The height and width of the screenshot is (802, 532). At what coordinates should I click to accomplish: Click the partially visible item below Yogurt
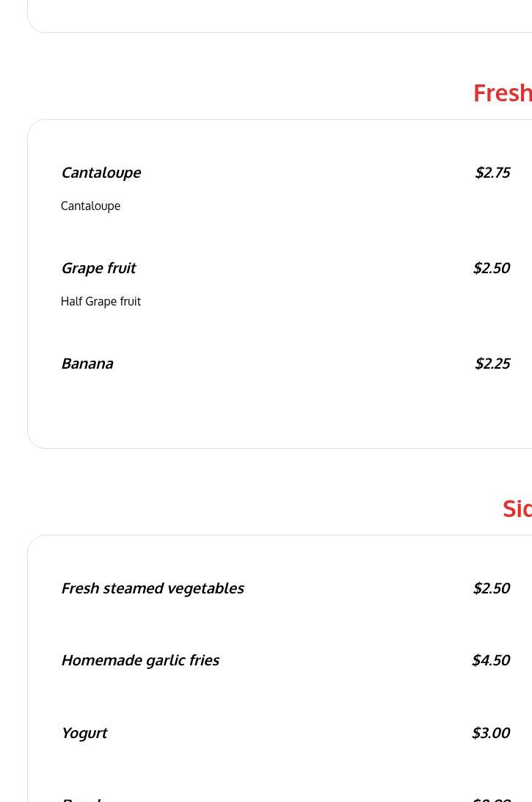click(81, 798)
